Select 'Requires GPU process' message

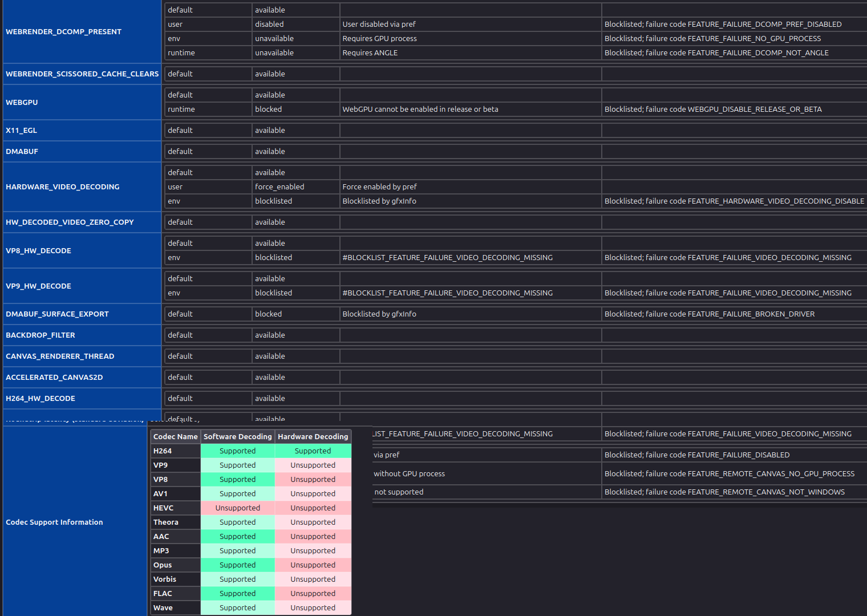tap(379, 38)
